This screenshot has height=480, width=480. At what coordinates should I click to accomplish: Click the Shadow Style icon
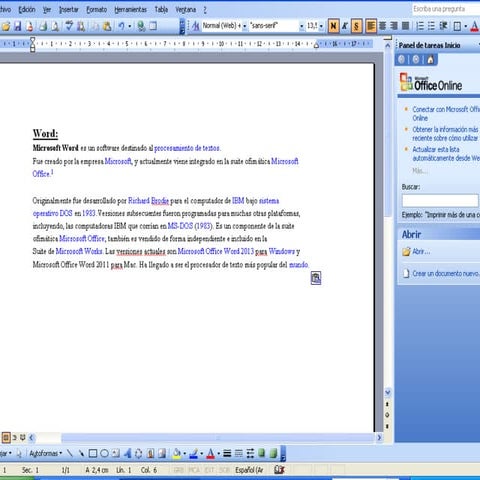262,453
